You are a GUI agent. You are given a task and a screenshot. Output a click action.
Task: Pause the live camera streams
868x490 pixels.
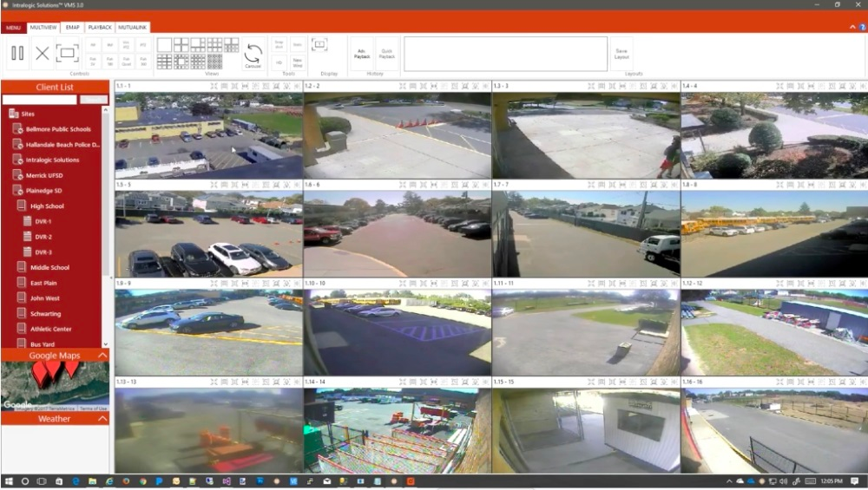[17, 53]
